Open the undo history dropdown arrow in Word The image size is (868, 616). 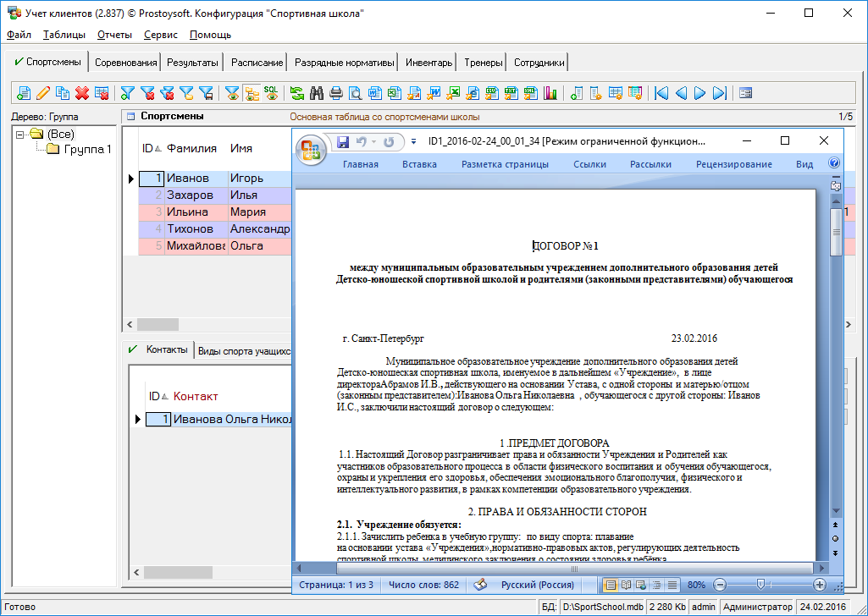(373, 142)
